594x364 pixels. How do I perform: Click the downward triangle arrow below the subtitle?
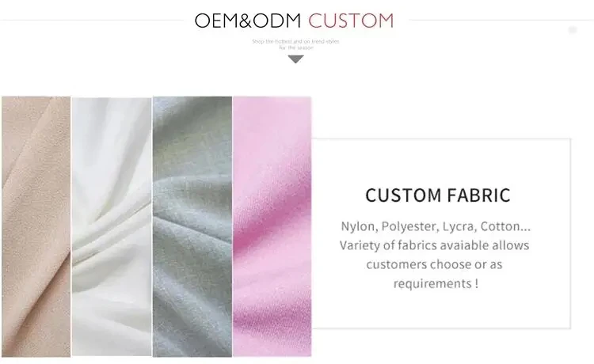click(295, 59)
